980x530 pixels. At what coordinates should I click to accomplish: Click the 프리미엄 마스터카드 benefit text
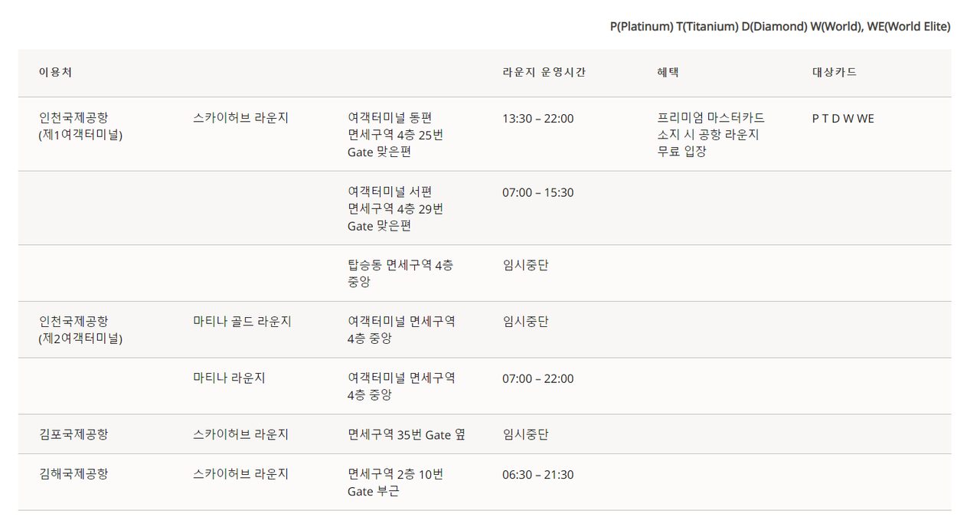click(710, 118)
